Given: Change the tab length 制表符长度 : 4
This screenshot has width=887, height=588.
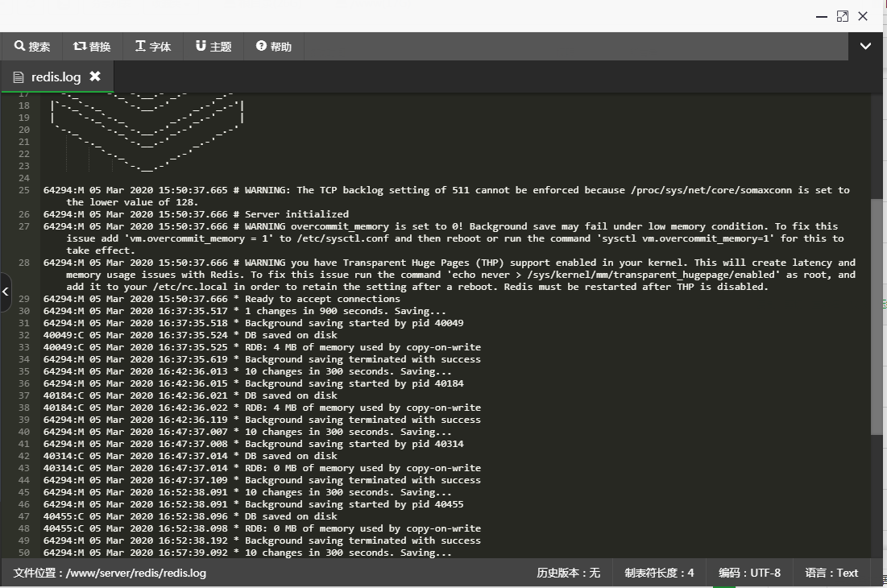Looking at the screenshot, I should [659, 573].
